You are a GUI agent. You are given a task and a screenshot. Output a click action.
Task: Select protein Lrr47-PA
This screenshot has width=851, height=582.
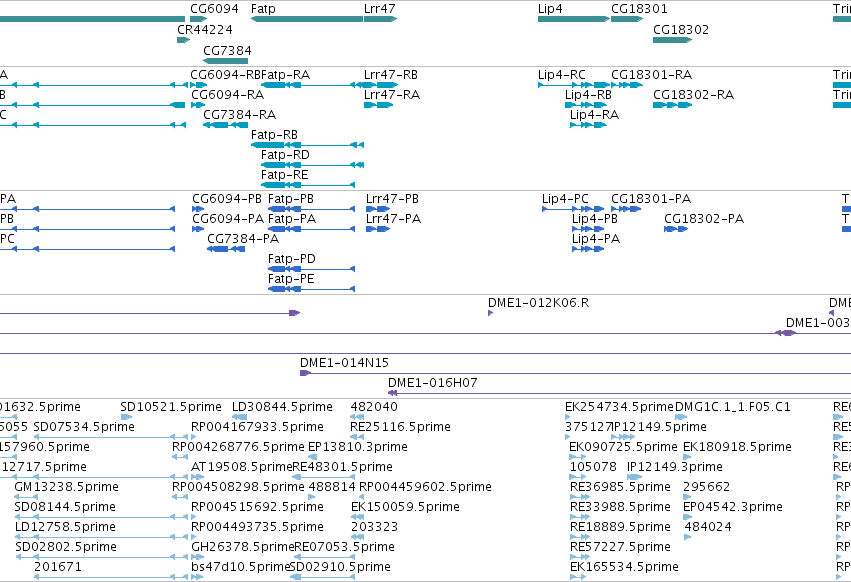pyautogui.click(x=393, y=219)
